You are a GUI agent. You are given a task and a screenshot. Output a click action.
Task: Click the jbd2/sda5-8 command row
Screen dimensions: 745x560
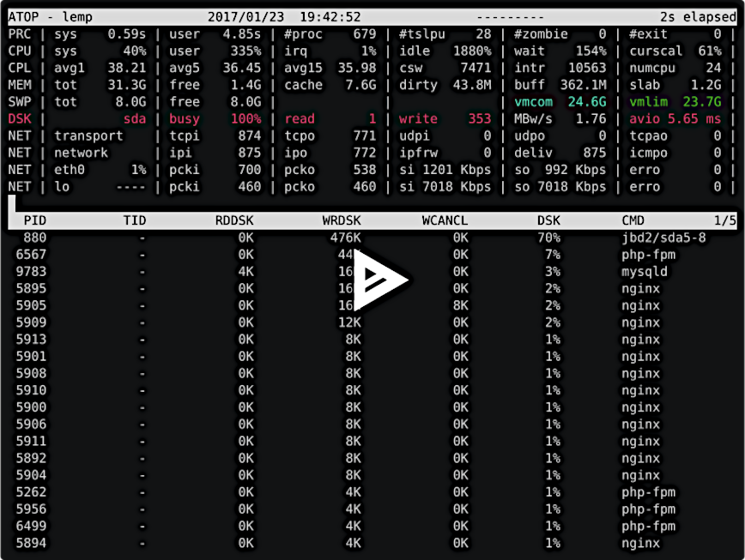point(372,238)
